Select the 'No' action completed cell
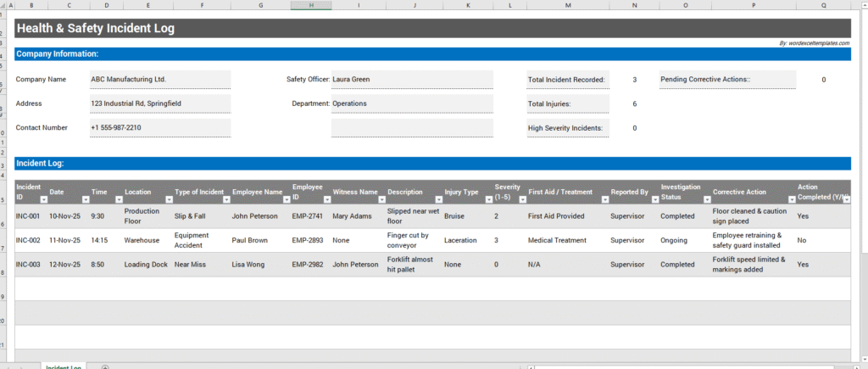This screenshot has width=868, height=369. [824, 240]
